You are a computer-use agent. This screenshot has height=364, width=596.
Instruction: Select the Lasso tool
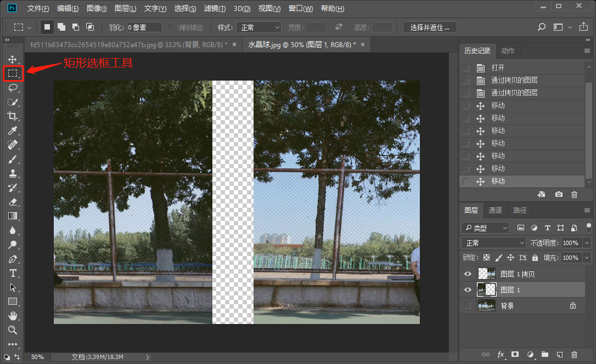pos(13,88)
